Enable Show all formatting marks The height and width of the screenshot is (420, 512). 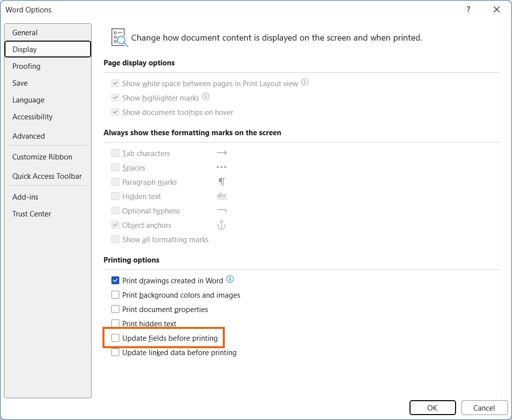115,239
